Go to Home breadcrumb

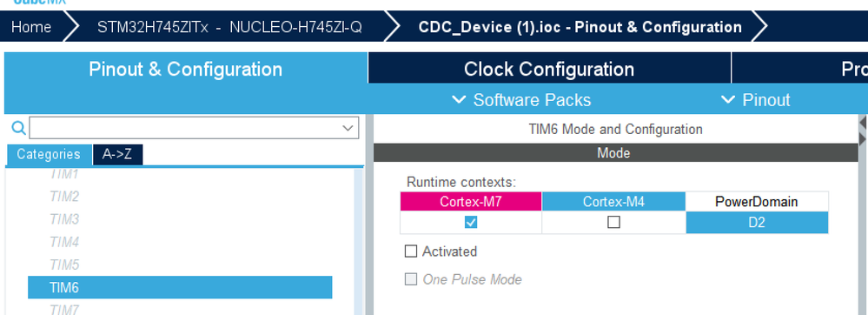31,27
